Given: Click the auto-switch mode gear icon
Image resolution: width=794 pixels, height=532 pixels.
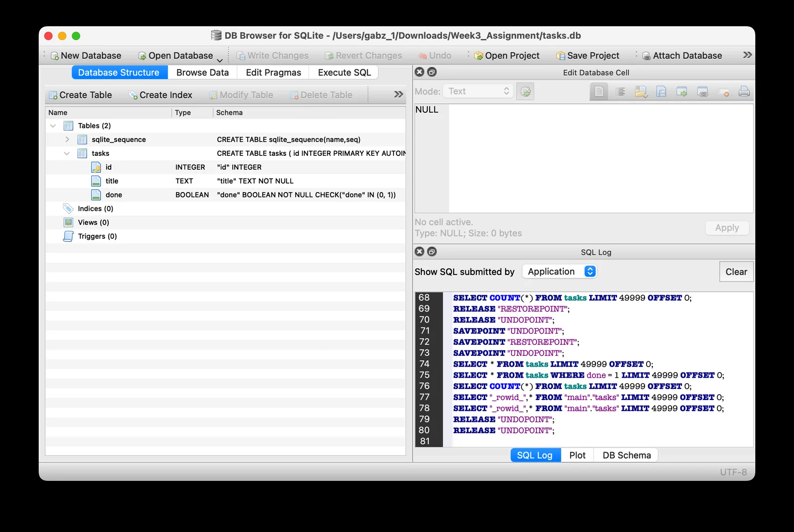Looking at the screenshot, I should [526, 91].
